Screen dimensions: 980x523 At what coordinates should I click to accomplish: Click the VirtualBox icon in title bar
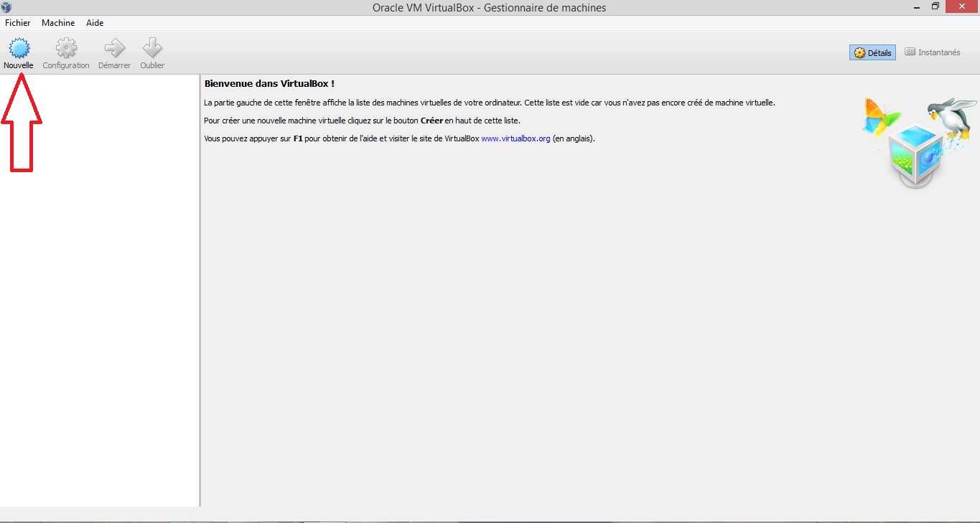pos(7,7)
